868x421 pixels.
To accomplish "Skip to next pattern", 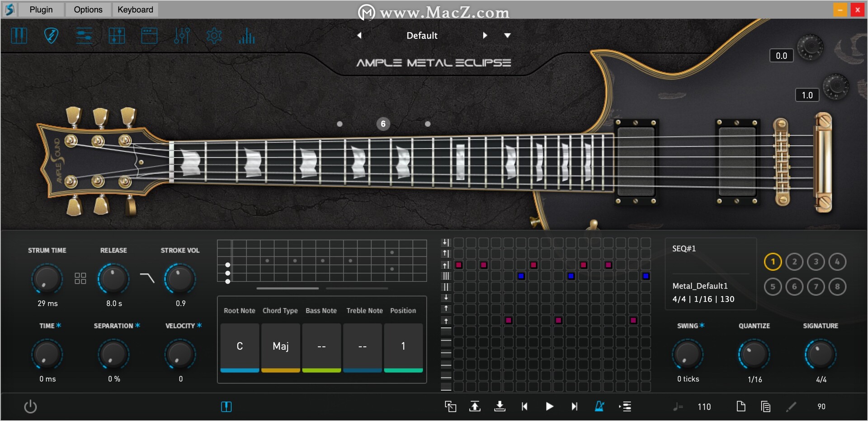I will coord(574,407).
